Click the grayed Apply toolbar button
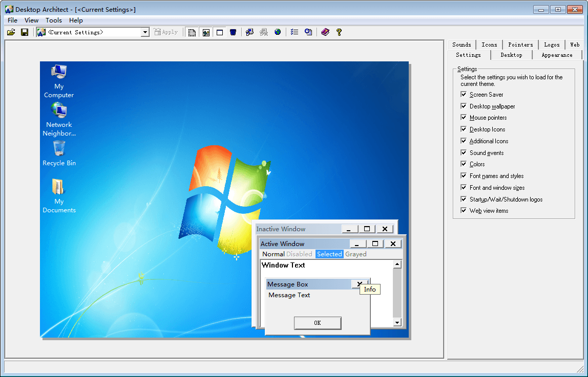Image resolution: width=588 pixels, height=377 pixels. pos(166,32)
